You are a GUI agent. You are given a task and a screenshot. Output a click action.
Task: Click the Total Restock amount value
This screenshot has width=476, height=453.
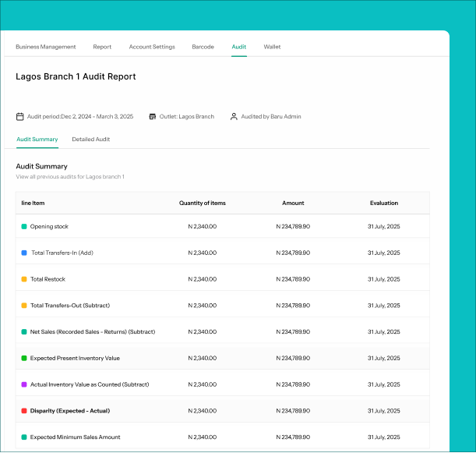click(x=293, y=279)
